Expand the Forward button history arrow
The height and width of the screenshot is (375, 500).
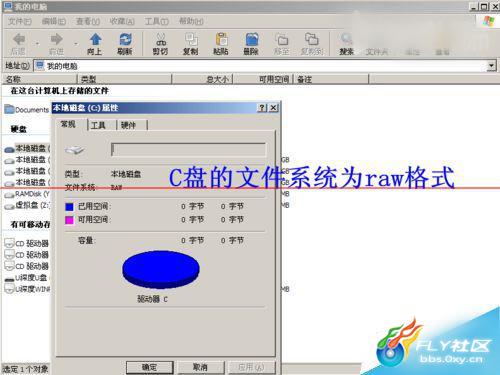(x=75, y=43)
